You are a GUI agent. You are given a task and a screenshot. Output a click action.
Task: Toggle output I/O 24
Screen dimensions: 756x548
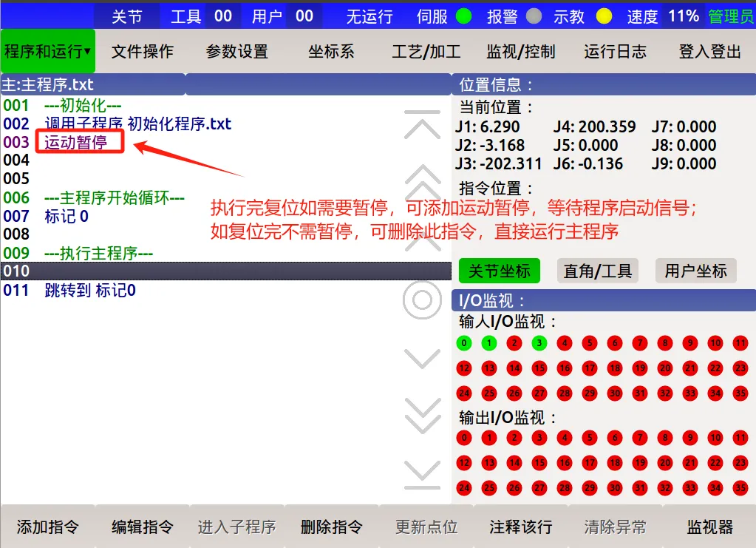464,487
